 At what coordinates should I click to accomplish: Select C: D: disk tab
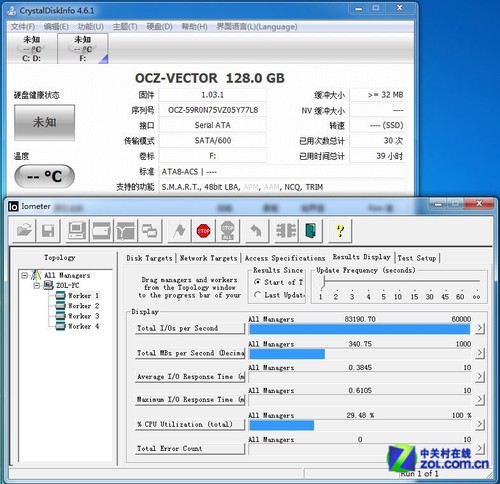[x=32, y=49]
